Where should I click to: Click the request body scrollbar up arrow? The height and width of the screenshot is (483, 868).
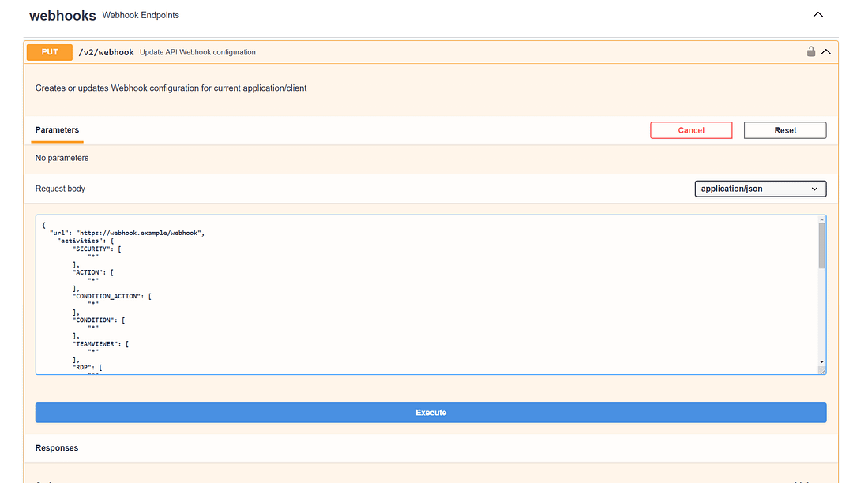tap(821, 219)
